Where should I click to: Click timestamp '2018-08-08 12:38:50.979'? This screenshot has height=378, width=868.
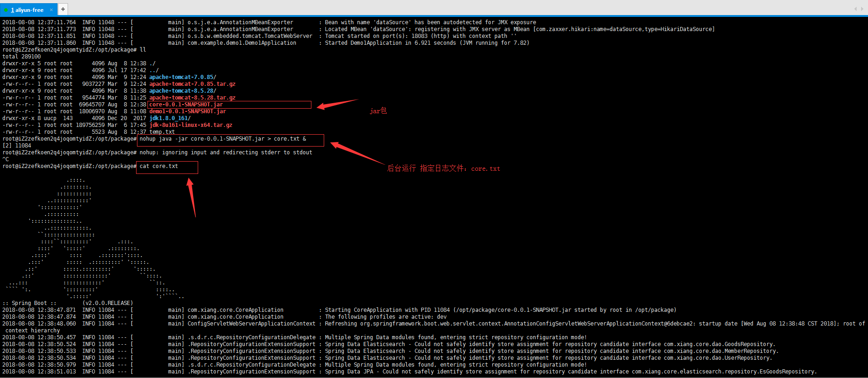click(x=39, y=365)
